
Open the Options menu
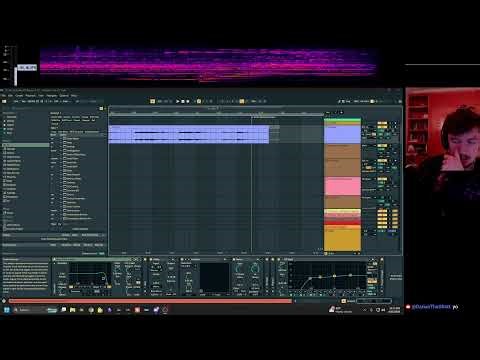[x=64, y=96]
